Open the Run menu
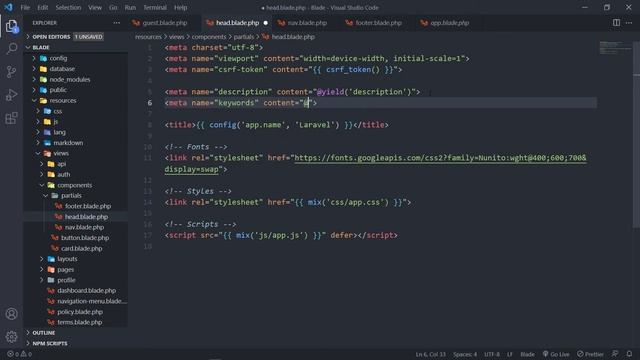This screenshot has height=360, width=640. coord(130,7)
